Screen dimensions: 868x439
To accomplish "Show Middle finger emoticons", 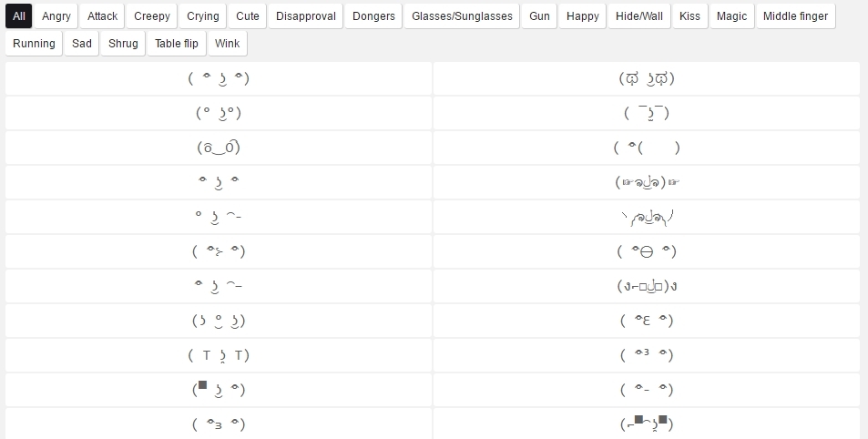I will (x=795, y=16).
